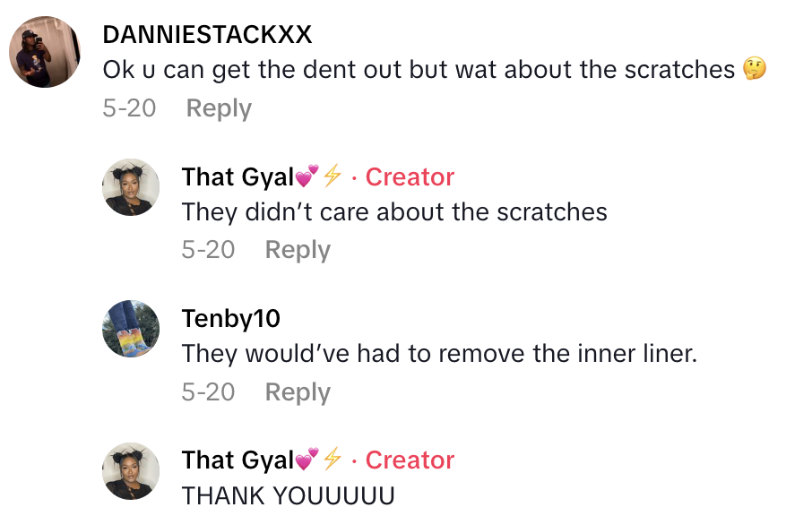Open That Gyal's avatar beside THANK YOUUUUU
Screen dimensions: 812x516
pos(131,470)
